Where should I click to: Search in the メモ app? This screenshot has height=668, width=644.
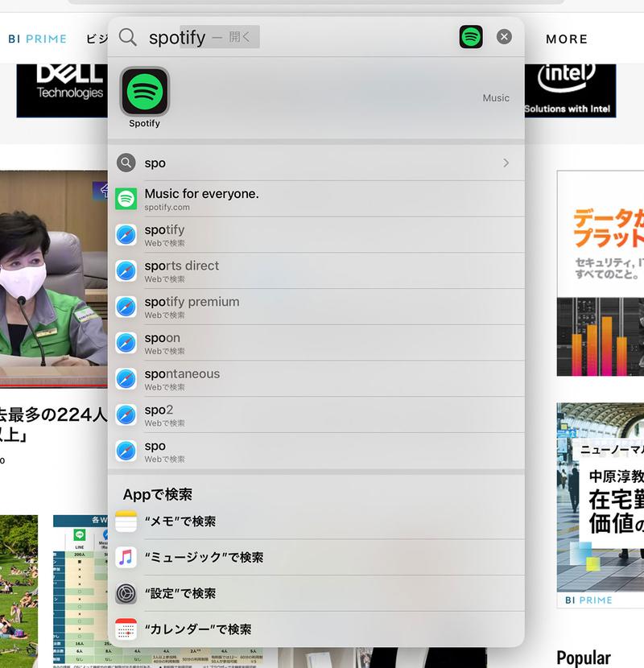tap(316, 522)
